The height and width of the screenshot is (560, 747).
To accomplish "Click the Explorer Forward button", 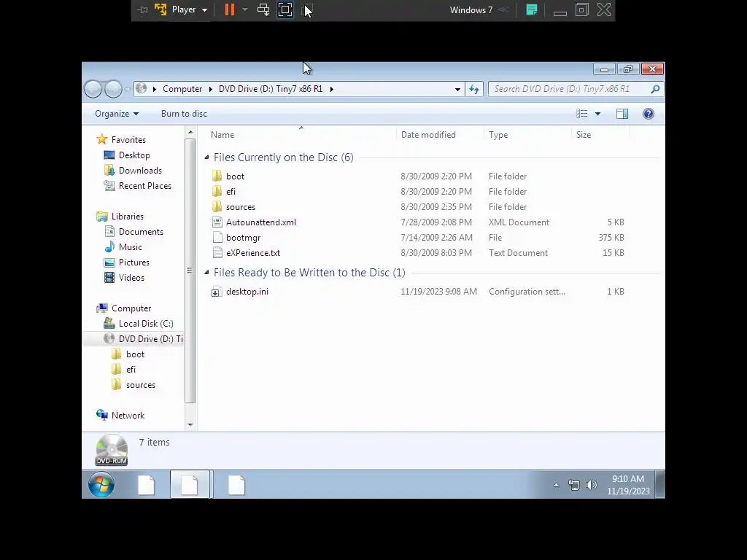I will pos(113,89).
